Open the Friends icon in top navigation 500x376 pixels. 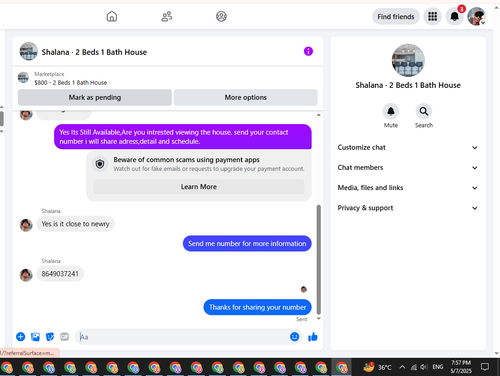pos(167,16)
